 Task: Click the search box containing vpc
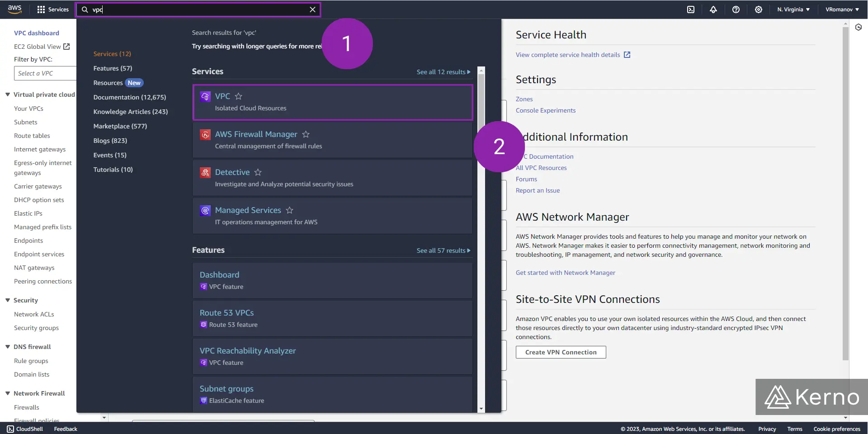pyautogui.click(x=198, y=9)
